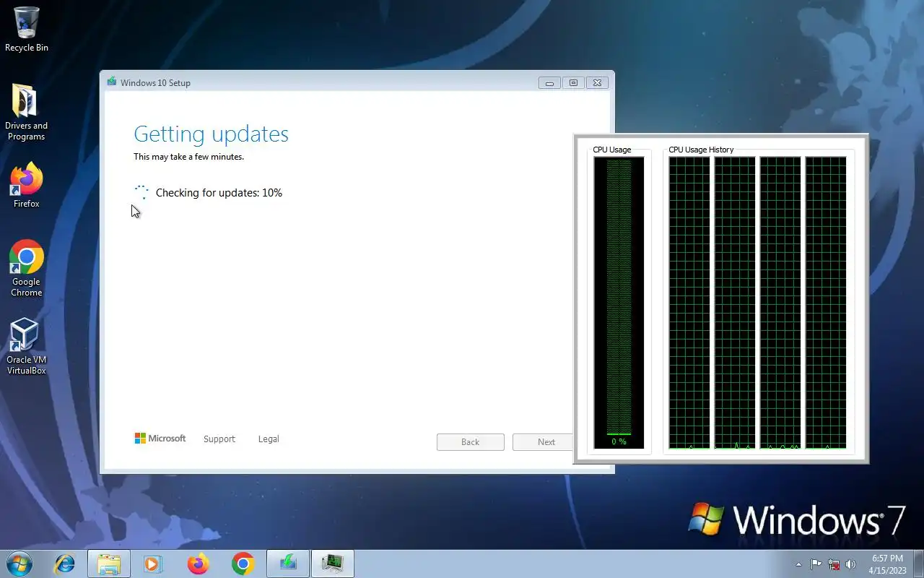This screenshot has width=924, height=578.
Task: Open the volume speaker tray icon
Action: [851, 564]
